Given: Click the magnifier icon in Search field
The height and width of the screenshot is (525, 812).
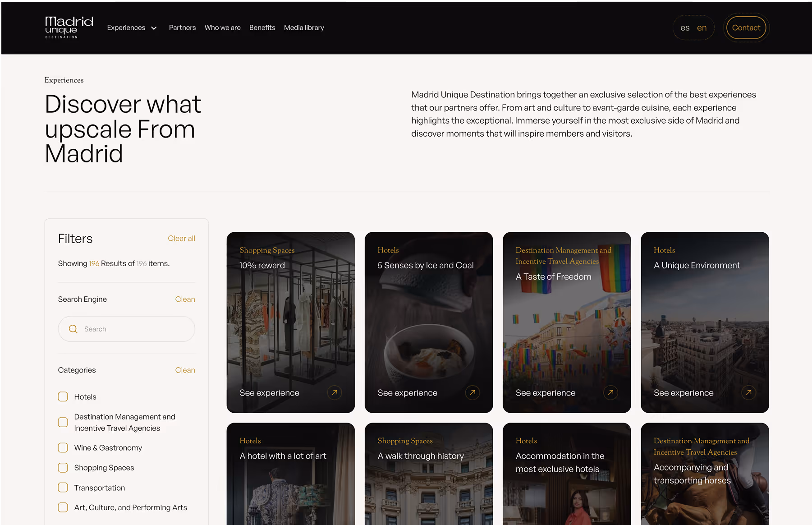Looking at the screenshot, I should (x=73, y=329).
